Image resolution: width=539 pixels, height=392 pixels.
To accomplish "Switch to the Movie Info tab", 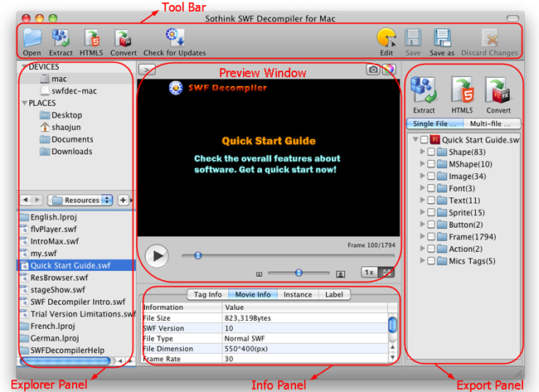I will click(253, 294).
